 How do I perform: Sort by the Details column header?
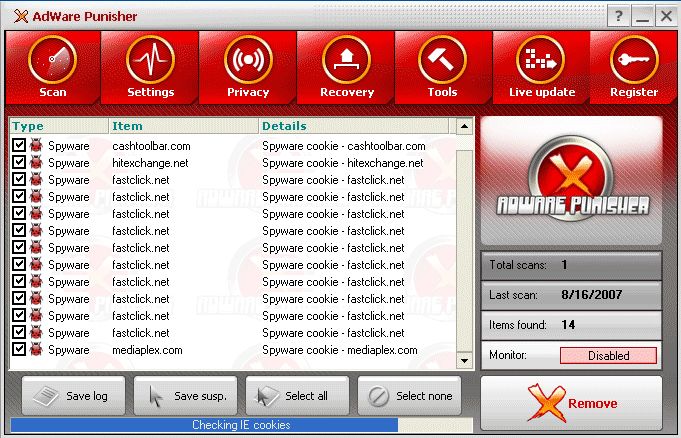[354, 126]
